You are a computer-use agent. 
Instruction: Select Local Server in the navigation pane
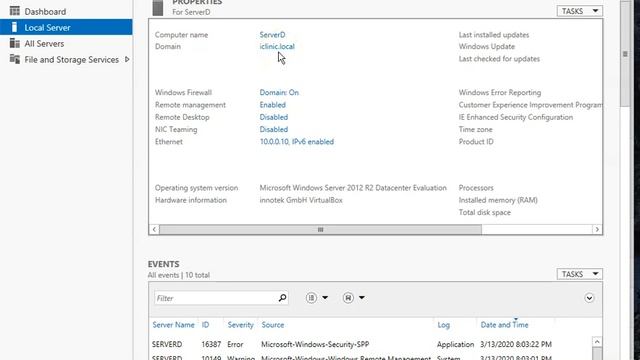click(66, 27)
